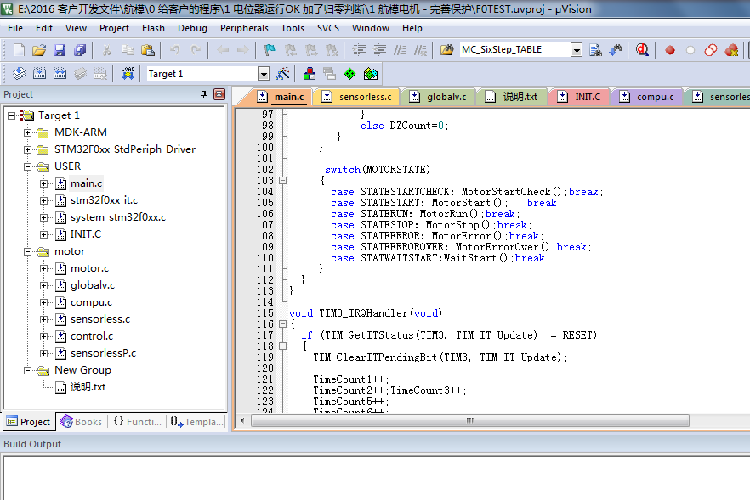750x500 pixels.
Task: Insert breakpoint with the red dot icon
Action: click(670, 50)
